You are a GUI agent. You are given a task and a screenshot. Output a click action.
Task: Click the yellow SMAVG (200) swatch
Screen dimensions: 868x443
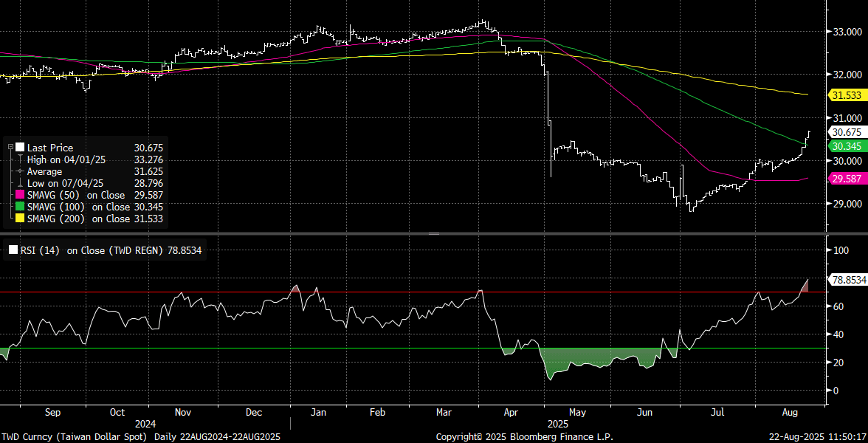point(20,219)
